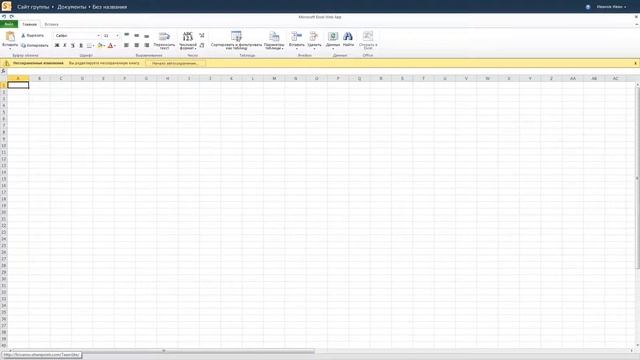Open table options (Параметры таблицы)
The width and height of the screenshot is (640, 360).
pyautogui.click(x=274, y=40)
